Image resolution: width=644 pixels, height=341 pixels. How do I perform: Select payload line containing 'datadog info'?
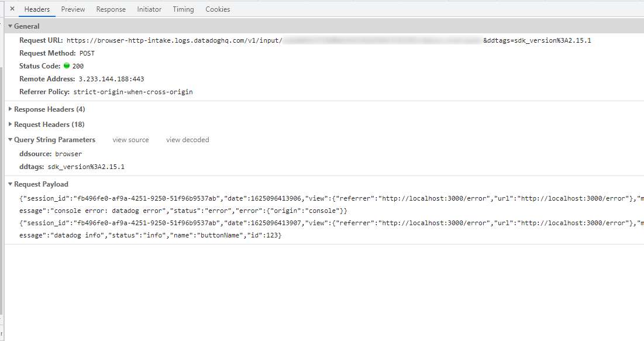coord(150,235)
